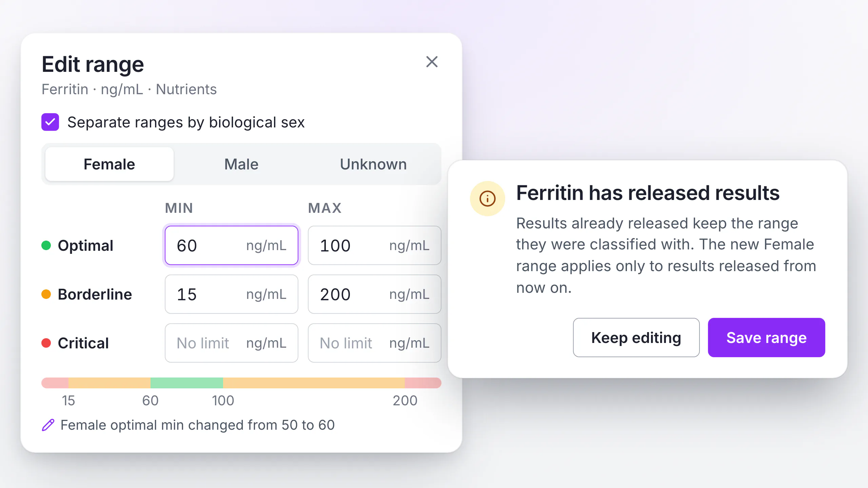Click the Keep editing button
Viewport: 868px width, 488px height.
636,338
